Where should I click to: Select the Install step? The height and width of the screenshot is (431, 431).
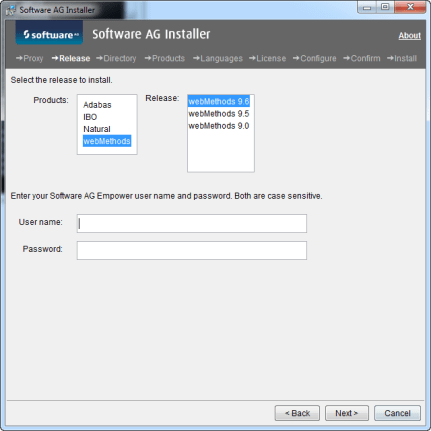coord(402,58)
